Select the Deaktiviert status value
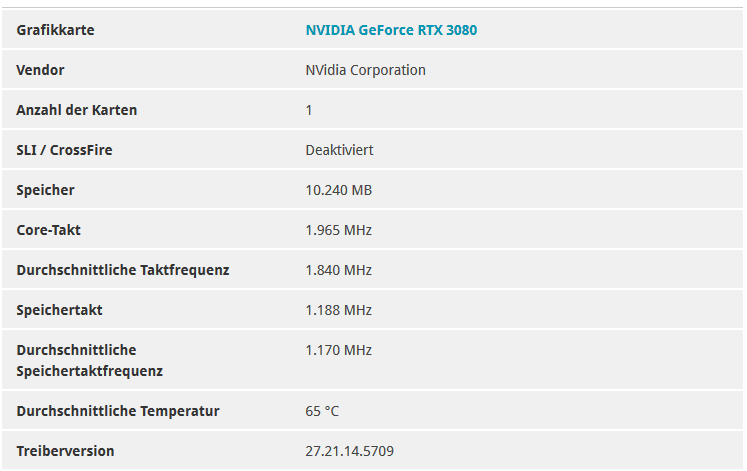The width and height of the screenshot is (747, 471). pyautogui.click(x=339, y=150)
